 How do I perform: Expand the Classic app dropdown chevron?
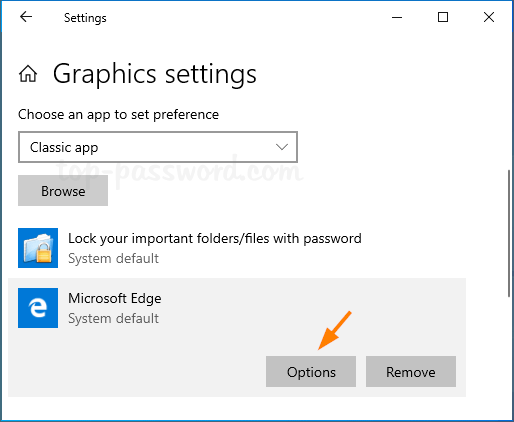pyautogui.click(x=282, y=147)
